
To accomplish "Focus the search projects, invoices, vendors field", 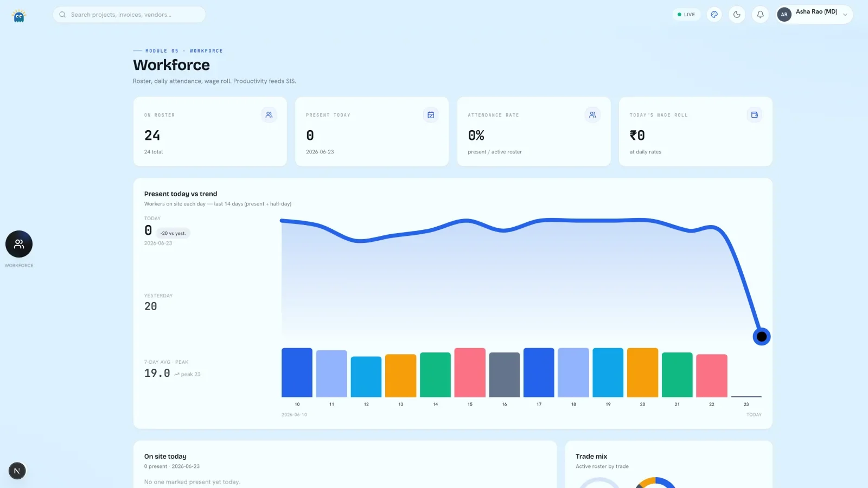I will coord(129,15).
